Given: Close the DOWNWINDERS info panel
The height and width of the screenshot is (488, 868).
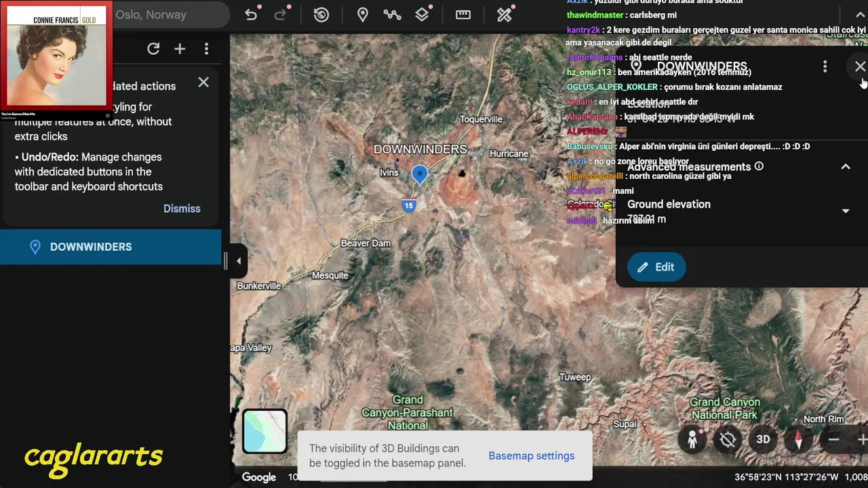Looking at the screenshot, I should [x=860, y=66].
